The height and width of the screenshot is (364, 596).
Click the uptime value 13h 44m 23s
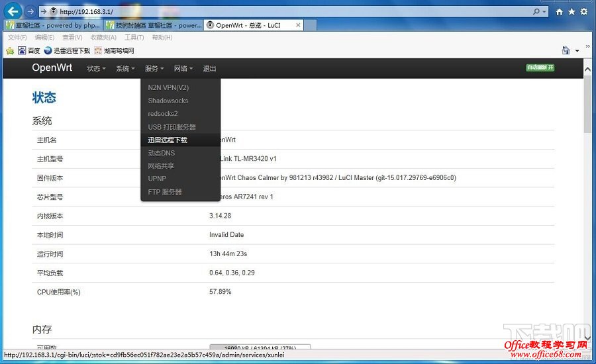pos(228,253)
